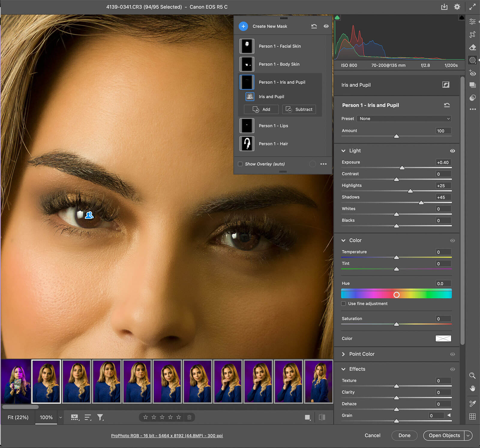Enable the Show Overlay checkbox
The height and width of the screenshot is (448, 480).
point(240,164)
